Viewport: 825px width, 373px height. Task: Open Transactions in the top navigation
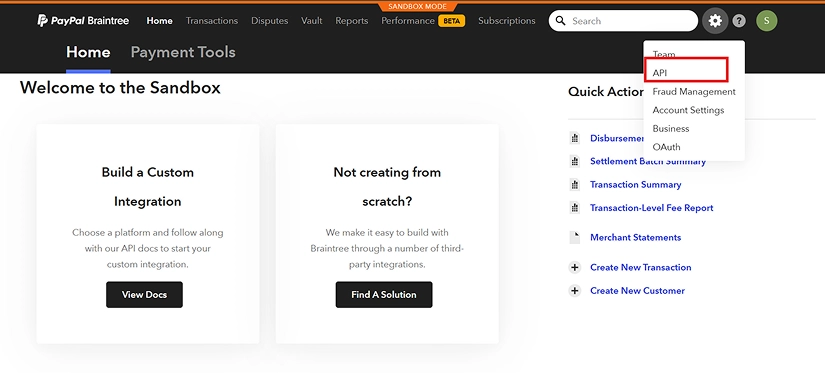coord(212,21)
